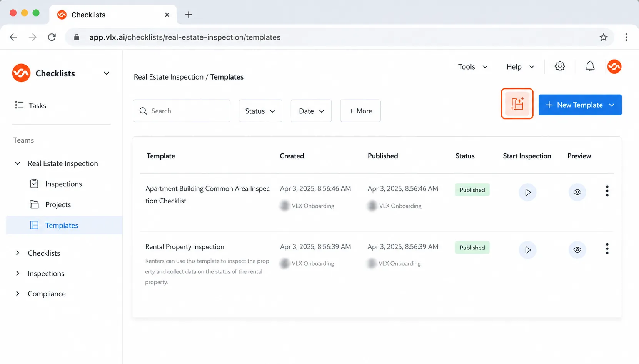This screenshot has width=639, height=364.
Task: Collapse the Real Estate Inspection team
Action: 17,163
